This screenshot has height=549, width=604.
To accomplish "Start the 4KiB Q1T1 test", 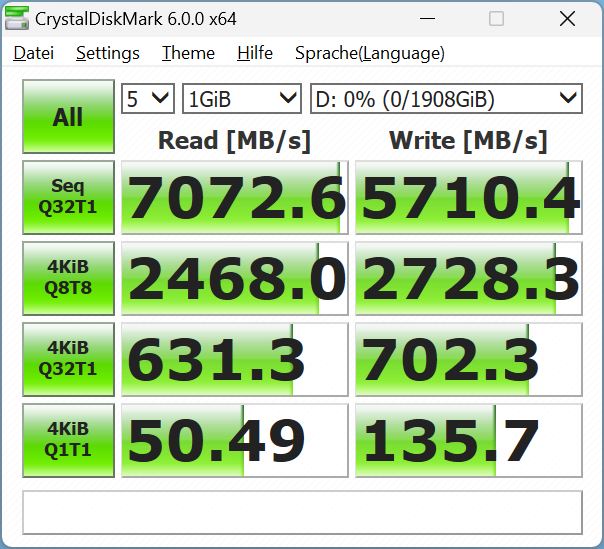I will [x=67, y=441].
